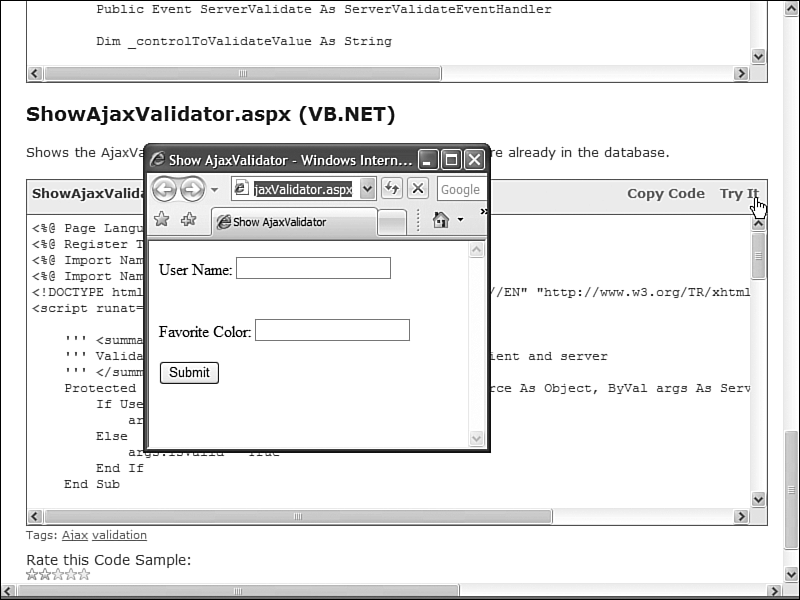Refresh the jaxValidator.aspx page
Image resolution: width=800 pixels, height=600 pixels.
(392, 189)
